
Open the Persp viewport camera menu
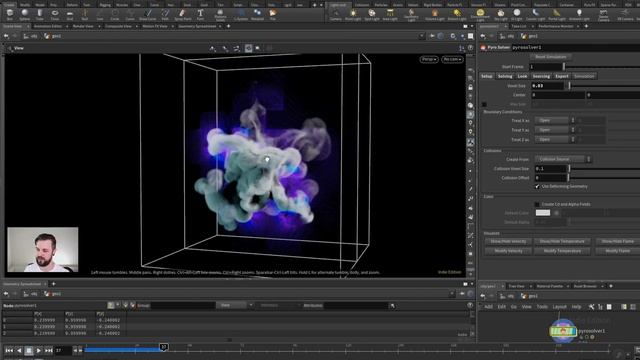[x=429, y=59]
